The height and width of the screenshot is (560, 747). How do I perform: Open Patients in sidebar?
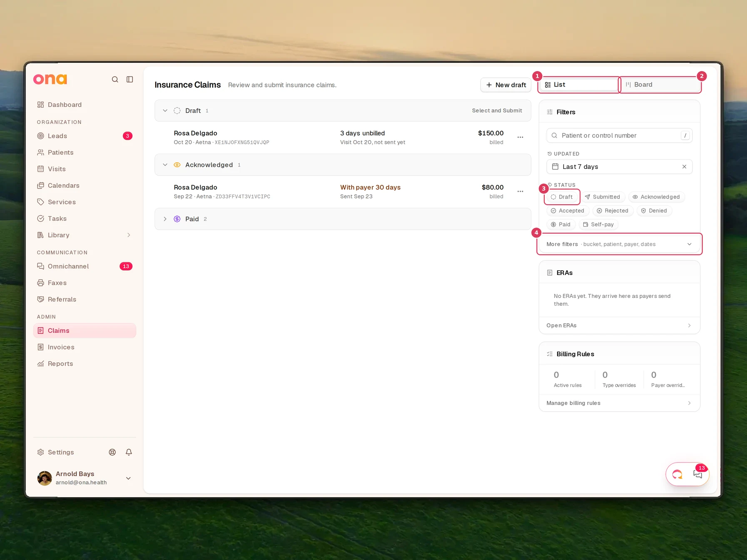pyautogui.click(x=85, y=152)
